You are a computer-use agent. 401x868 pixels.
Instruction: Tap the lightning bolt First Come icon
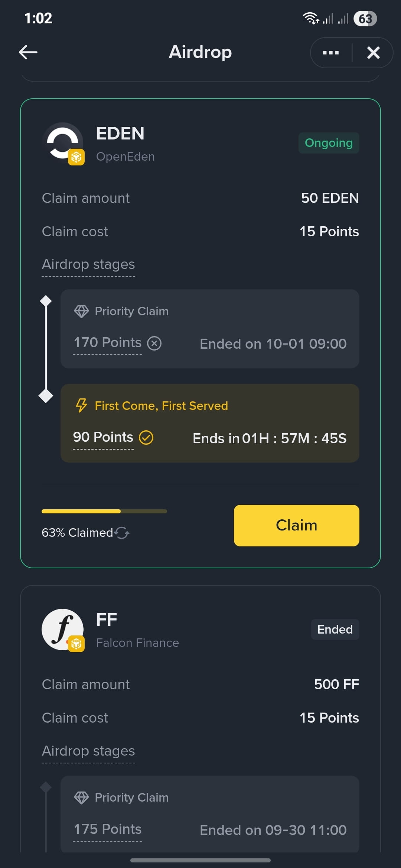pyautogui.click(x=81, y=405)
